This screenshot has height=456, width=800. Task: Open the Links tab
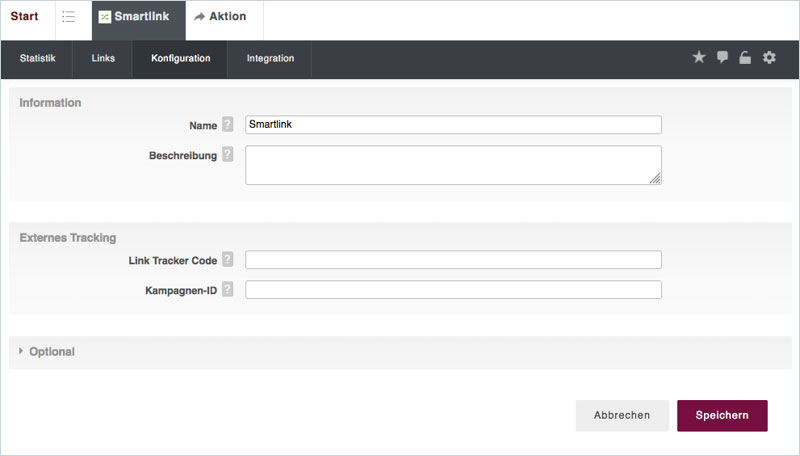point(103,59)
